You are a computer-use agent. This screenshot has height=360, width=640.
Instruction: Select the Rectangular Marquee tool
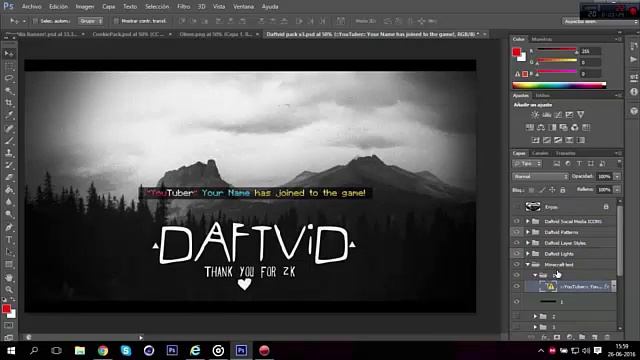tap(9, 66)
